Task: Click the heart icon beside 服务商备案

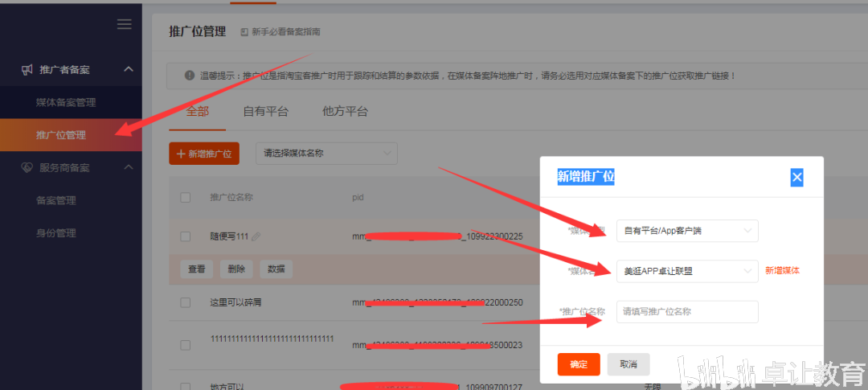Action: click(27, 167)
